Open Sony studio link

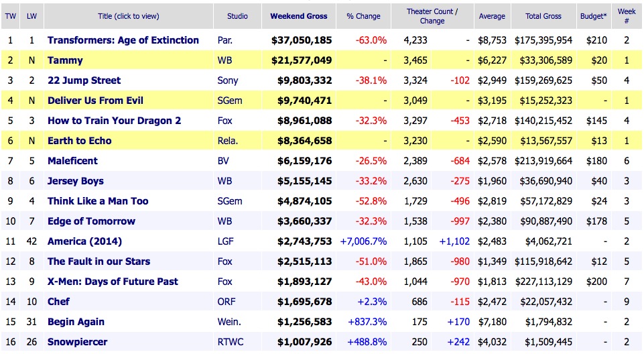[228, 80]
